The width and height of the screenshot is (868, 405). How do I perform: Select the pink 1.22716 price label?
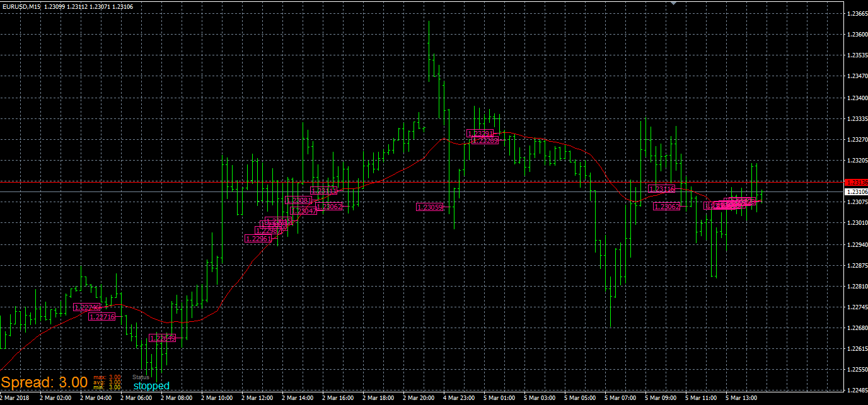click(x=102, y=317)
